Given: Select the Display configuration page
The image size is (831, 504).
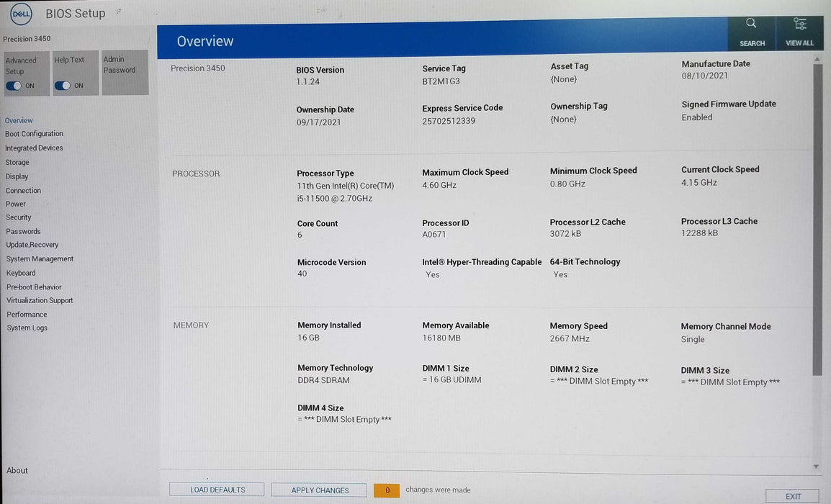Looking at the screenshot, I should (x=17, y=176).
